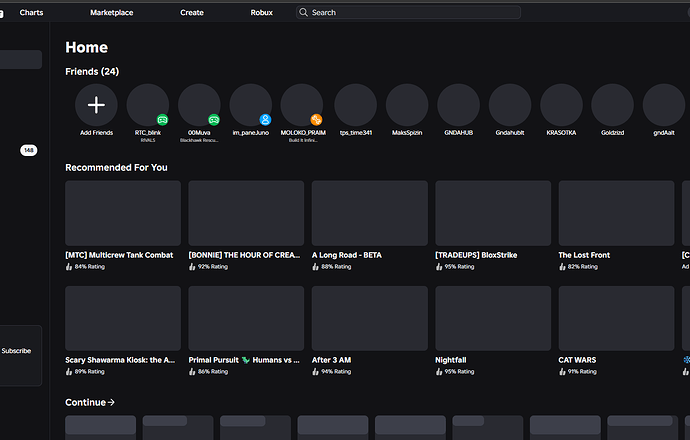690x440 pixels.
Task: Click the arrow next to Continue
Action: click(111, 402)
